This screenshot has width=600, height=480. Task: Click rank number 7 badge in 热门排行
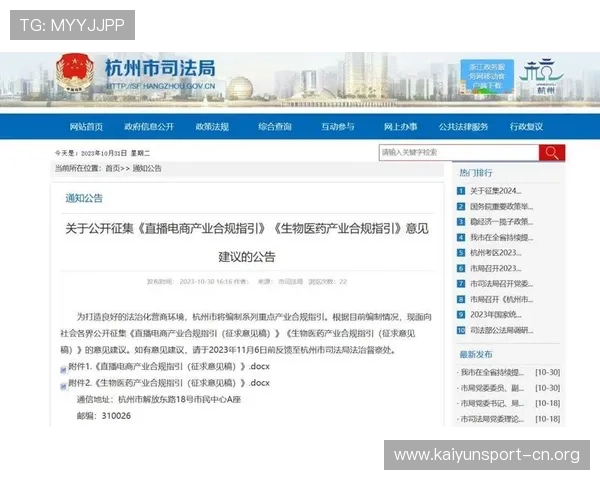coord(461,284)
